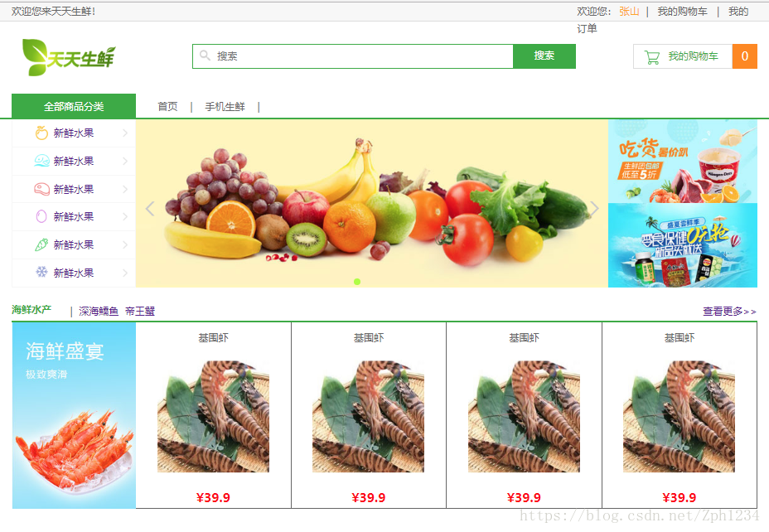Open 查看更多 link in seafood section
Viewport: 769px width, 532px height.
point(729,312)
